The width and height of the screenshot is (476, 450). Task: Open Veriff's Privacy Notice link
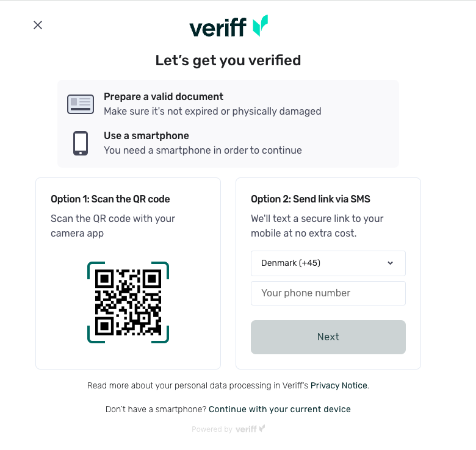click(x=339, y=385)
